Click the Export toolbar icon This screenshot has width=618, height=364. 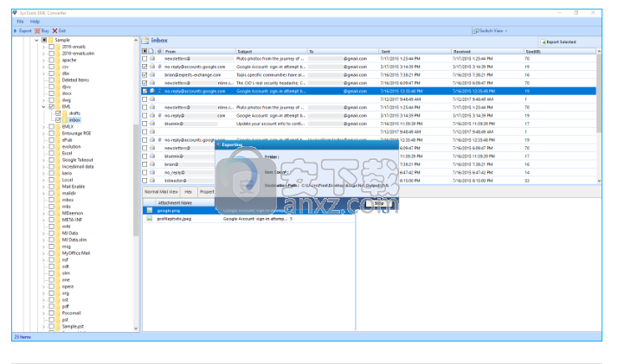16,31
